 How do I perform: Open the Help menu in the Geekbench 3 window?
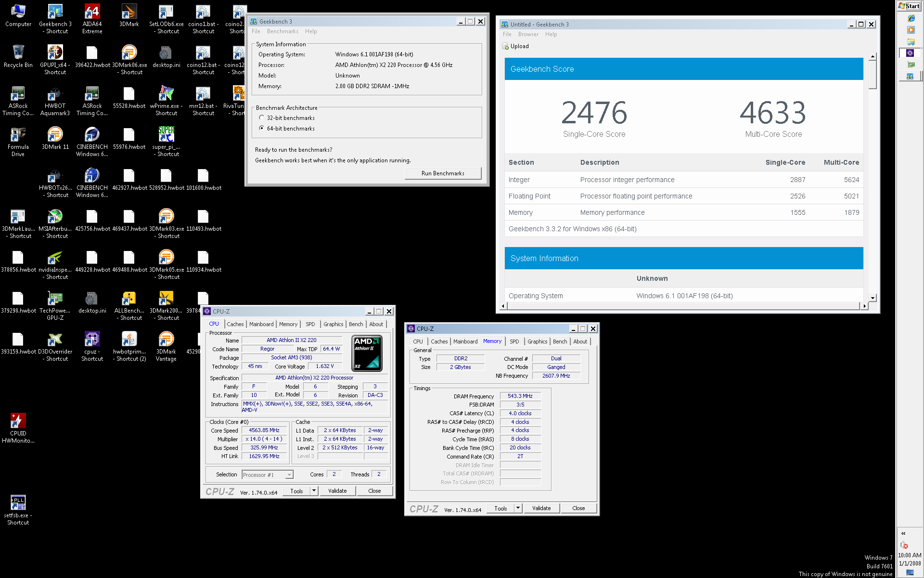311,31
